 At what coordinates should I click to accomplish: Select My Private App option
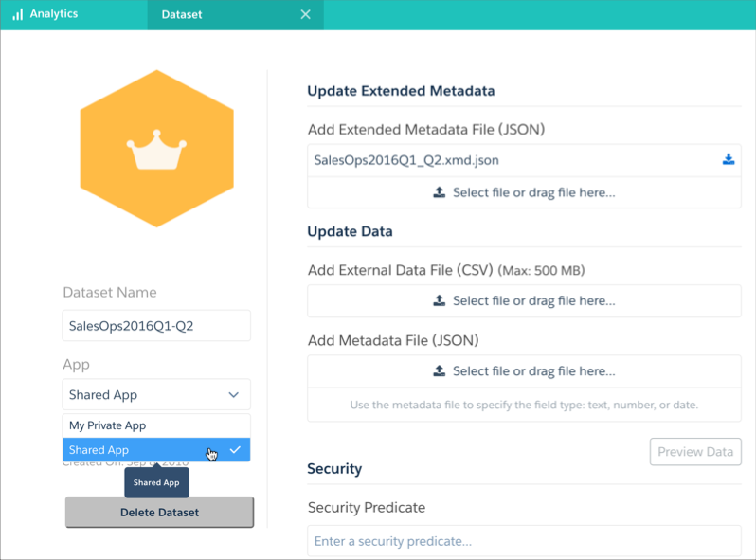156,425
